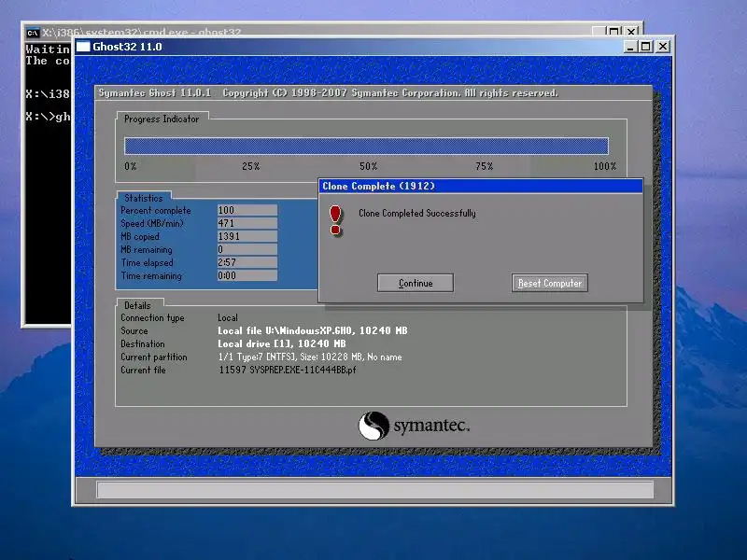Viewport: 747px width, 560px height.
Task: Click the 'Waitin' line in cmd window
Action: (48, 49)
